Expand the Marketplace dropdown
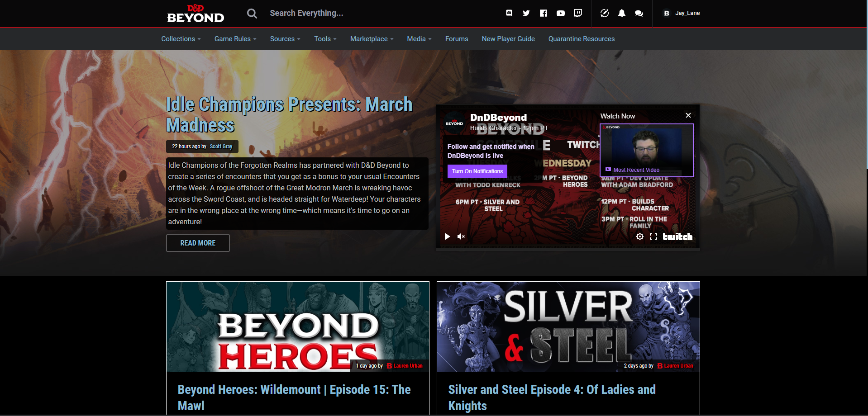The height and width of the screenshot is (416, 868). (372, 39)
